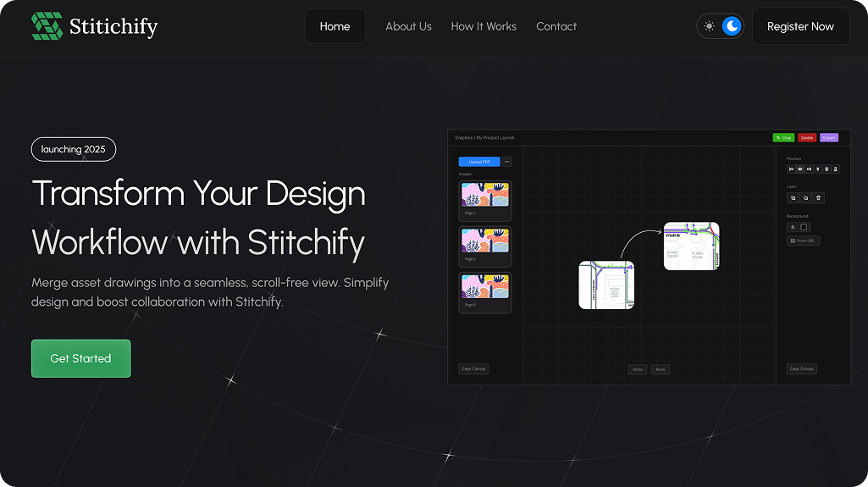868x487 pixels.
Task: Click the align bottom position icon
Action: [836, 169]
